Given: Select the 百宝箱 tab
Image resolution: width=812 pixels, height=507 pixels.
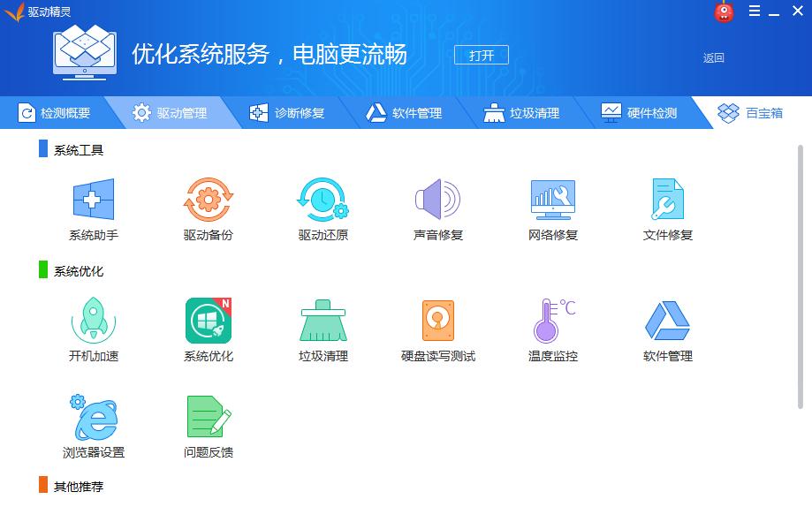Looking at the screenshot, I should click(x=750, y=112).
